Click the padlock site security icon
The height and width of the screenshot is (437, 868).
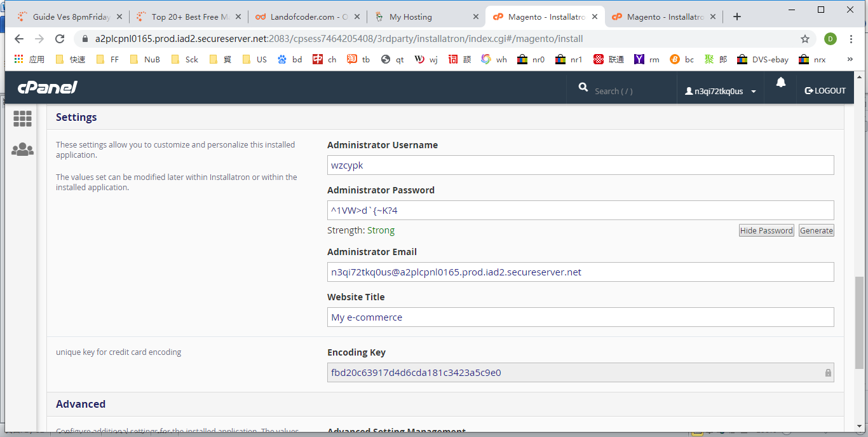pyautogui.click(x=85, y=39)
